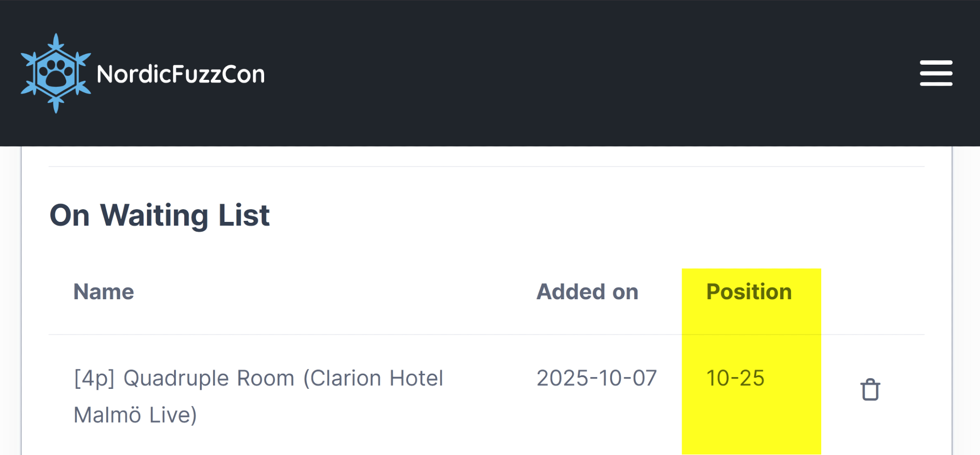Click the word "List" in the heading

244,215
